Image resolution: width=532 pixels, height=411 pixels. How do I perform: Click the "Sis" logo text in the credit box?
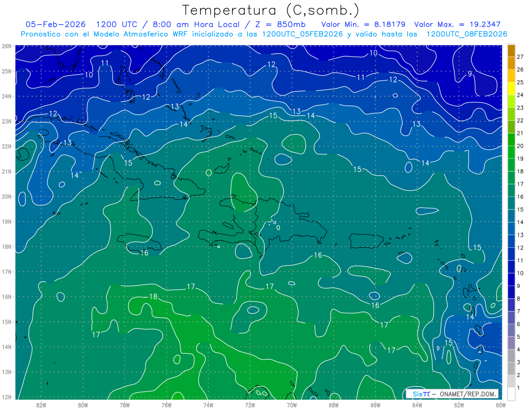[x=417, y=394]
